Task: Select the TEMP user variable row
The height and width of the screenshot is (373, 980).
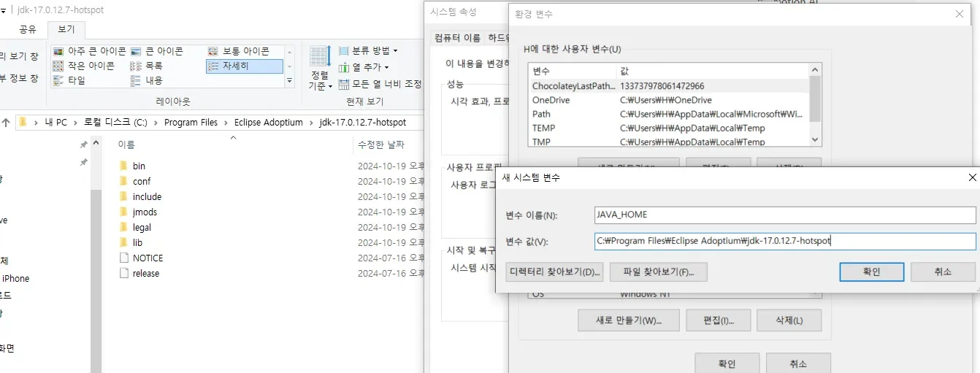Action: pyautogui.click(x=670, y=128)
